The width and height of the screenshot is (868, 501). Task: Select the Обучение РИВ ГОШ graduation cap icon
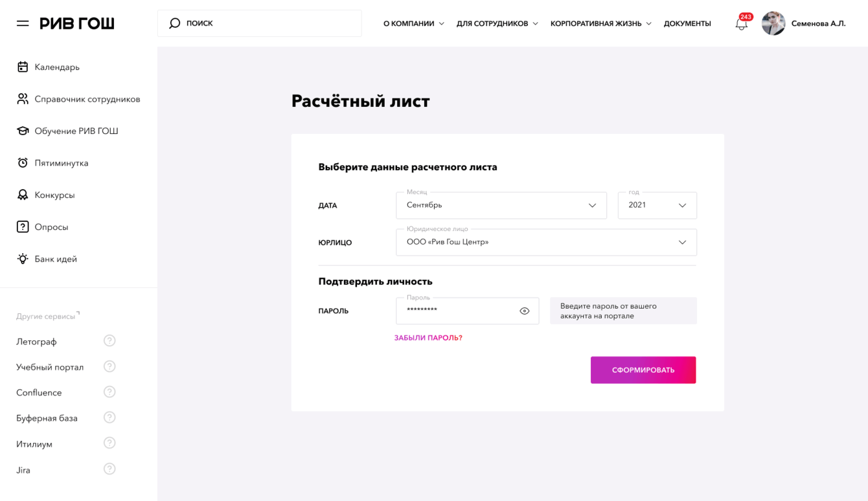point(23,131)
